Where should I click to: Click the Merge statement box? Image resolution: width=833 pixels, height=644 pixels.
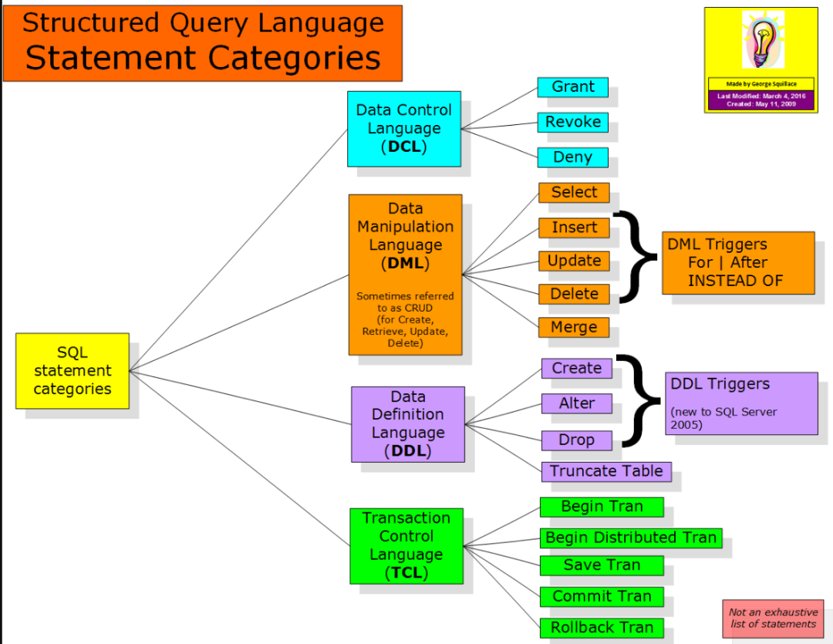(574, 327)
